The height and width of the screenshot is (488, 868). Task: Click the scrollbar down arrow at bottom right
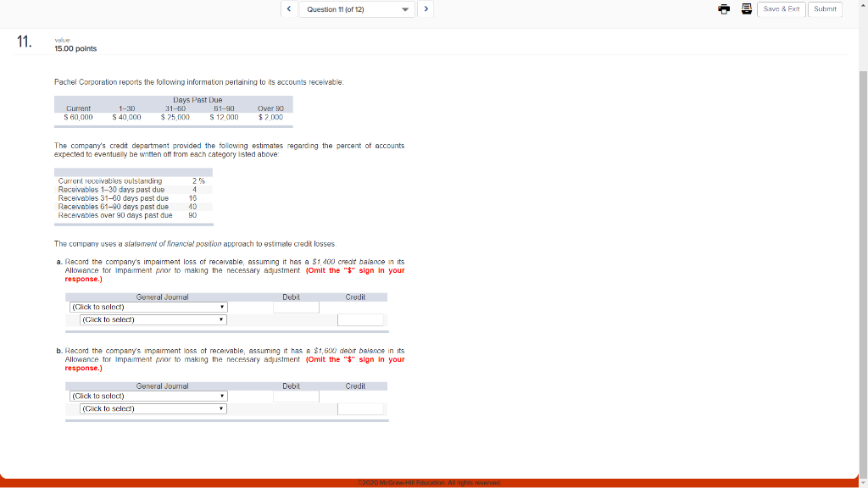coord(863,483)
